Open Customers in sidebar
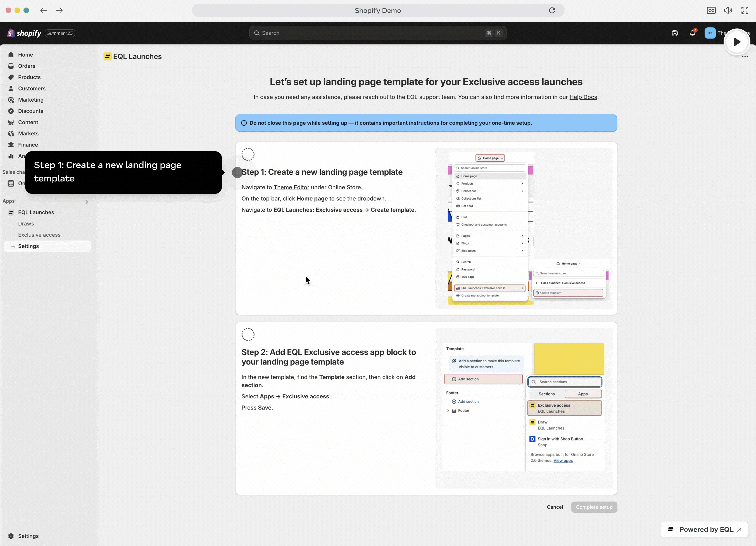Image resolution: width=756 pixels, height=546 pixels. coord(32,88)
